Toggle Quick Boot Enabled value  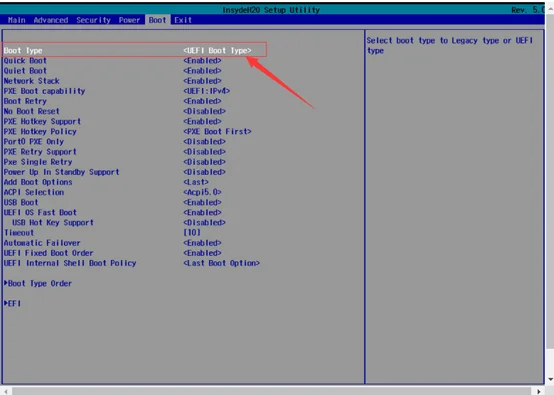pos(202,61)
